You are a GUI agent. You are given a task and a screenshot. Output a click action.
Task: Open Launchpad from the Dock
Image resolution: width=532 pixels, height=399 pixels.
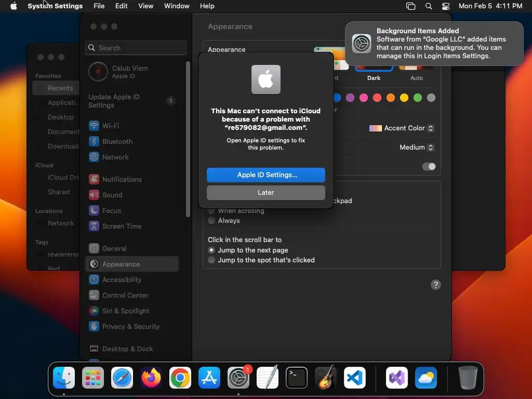pos(93,378)
